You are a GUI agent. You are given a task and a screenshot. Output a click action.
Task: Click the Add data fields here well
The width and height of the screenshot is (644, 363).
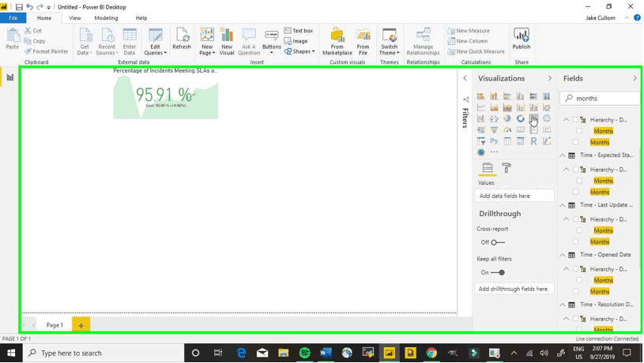pos(514,196)
